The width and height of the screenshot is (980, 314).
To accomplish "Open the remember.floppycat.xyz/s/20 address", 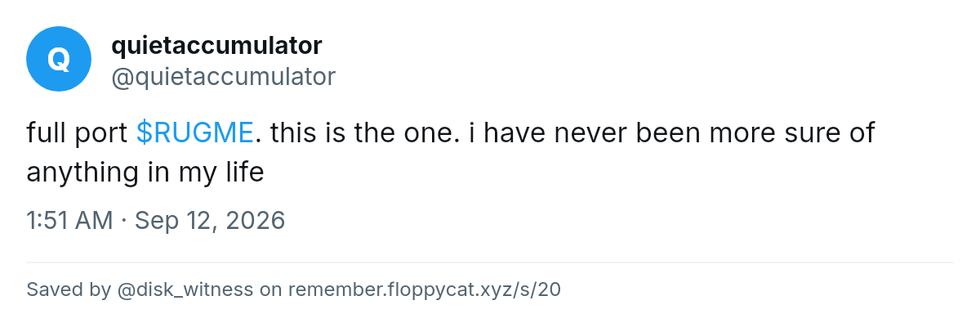I will (x=425, y=289).
